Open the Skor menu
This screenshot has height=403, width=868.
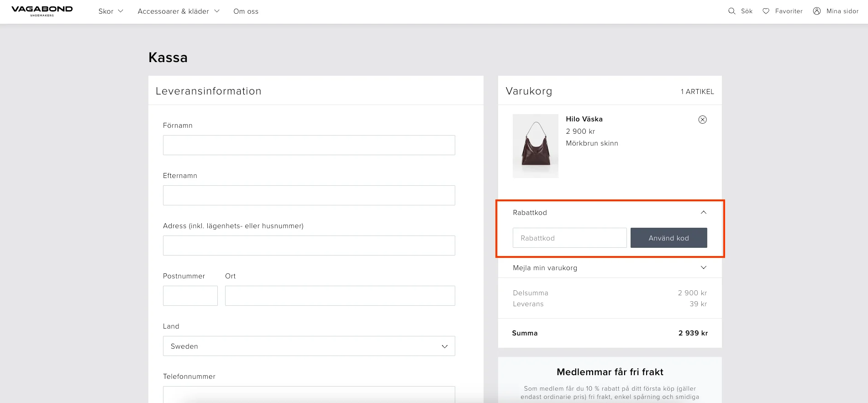pyautogui.click(x=110, y=11)
